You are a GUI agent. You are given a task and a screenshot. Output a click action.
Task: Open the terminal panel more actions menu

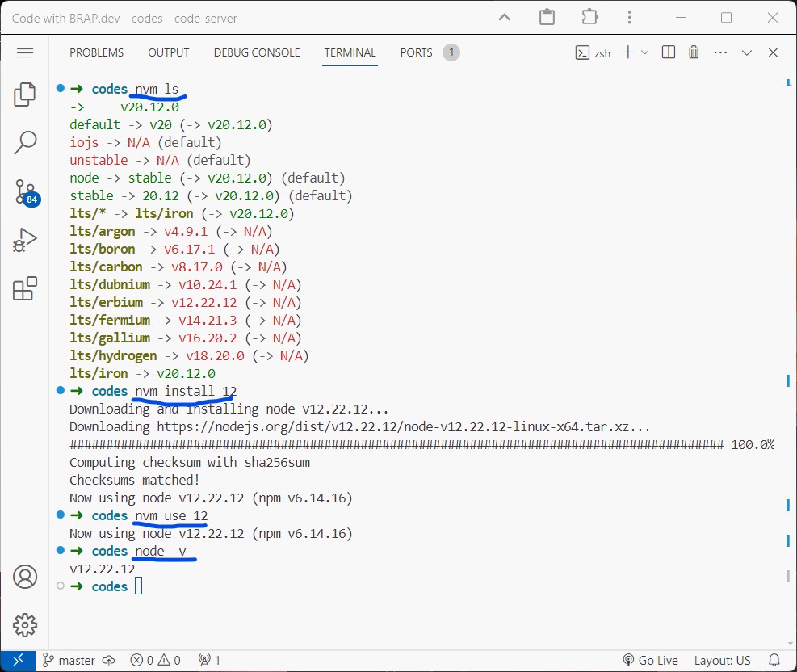tap(720, 52)
